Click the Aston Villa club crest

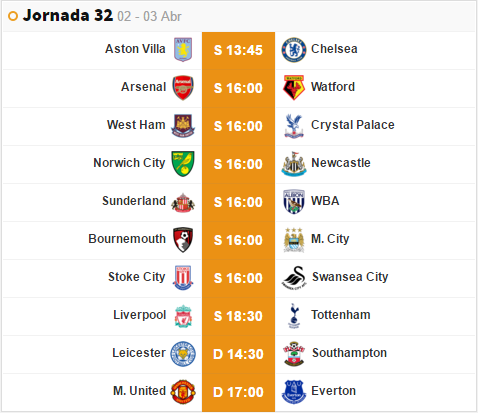[x=183, y=49]
